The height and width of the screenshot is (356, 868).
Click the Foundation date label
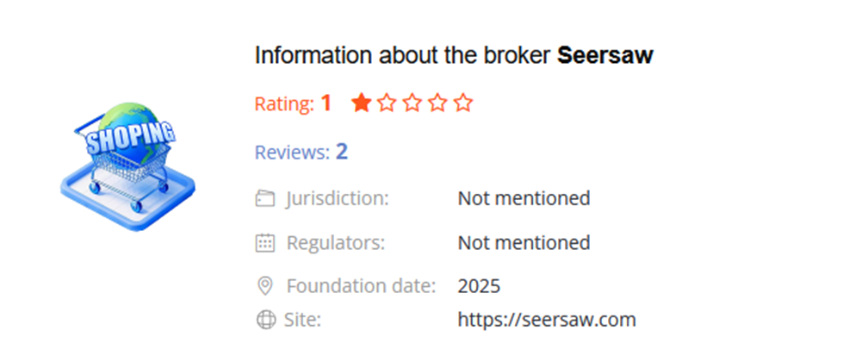pos(361,285)
